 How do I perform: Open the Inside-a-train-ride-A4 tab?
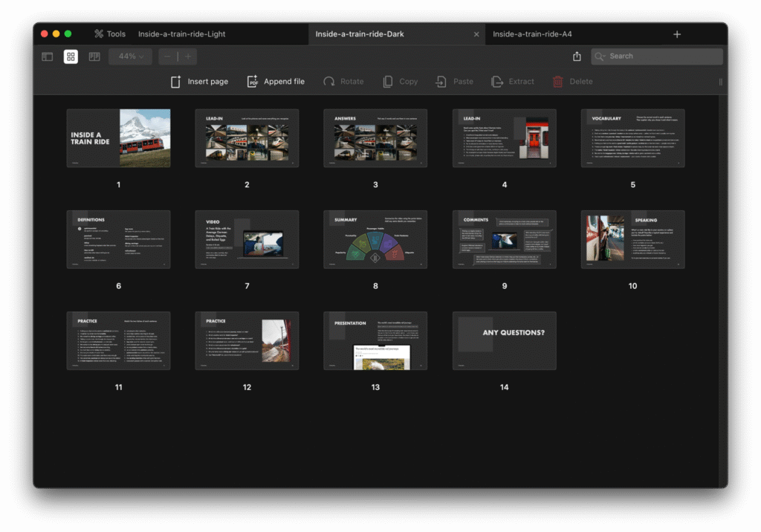(x=532, y=34)
